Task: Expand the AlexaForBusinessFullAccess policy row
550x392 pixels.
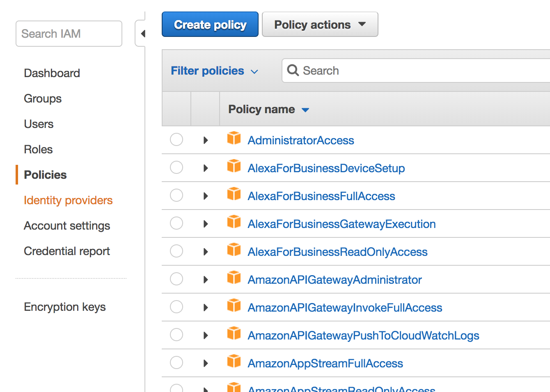Action: tap(206, 196)
